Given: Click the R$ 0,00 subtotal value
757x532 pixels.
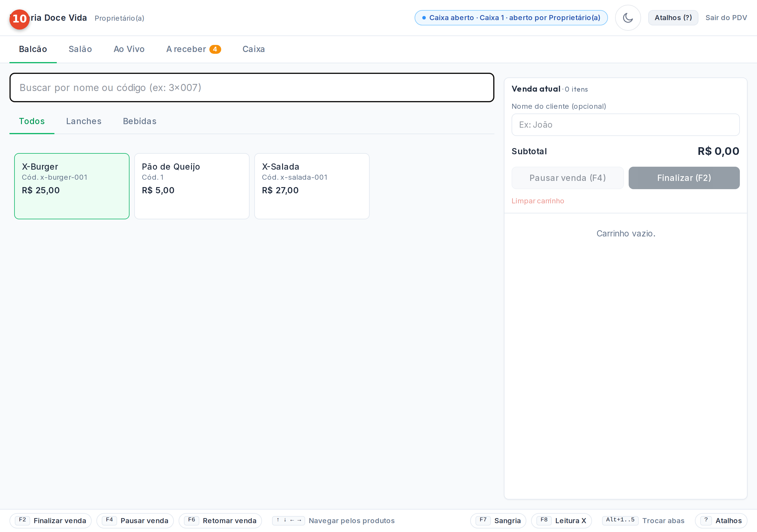Looking at the screenshot, I should (719, 151).
